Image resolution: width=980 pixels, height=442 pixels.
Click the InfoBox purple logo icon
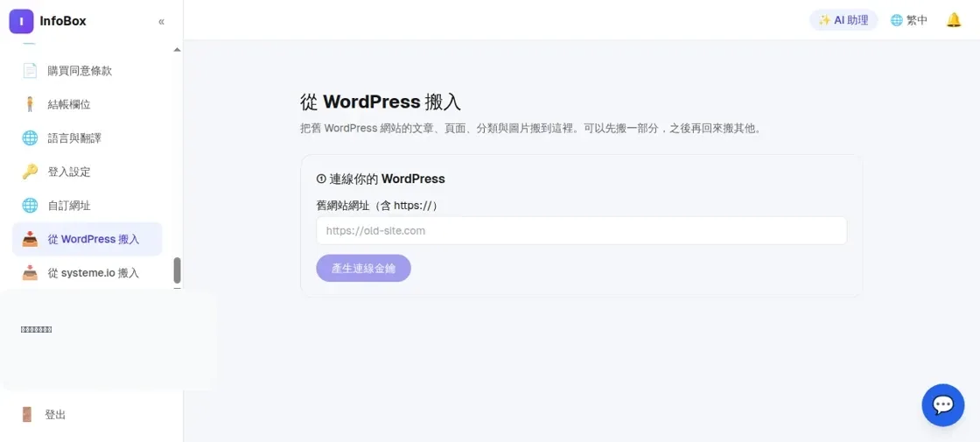(21, 21)
